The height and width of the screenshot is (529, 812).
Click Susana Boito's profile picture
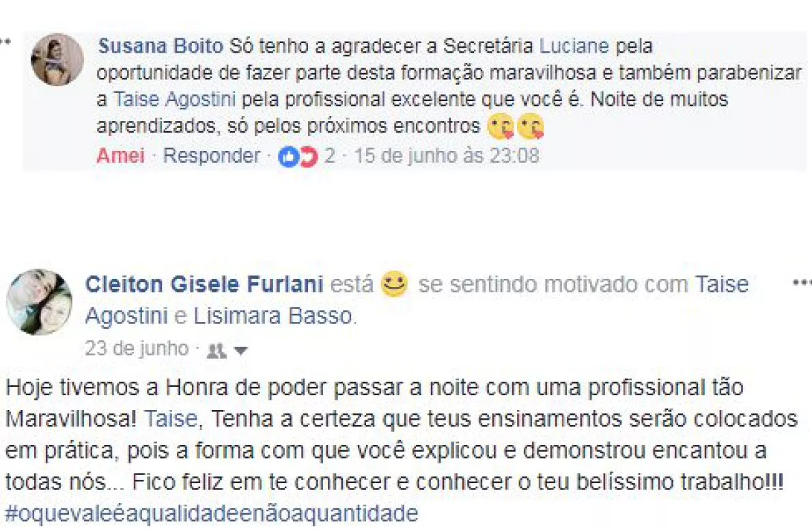click(57, 59)
